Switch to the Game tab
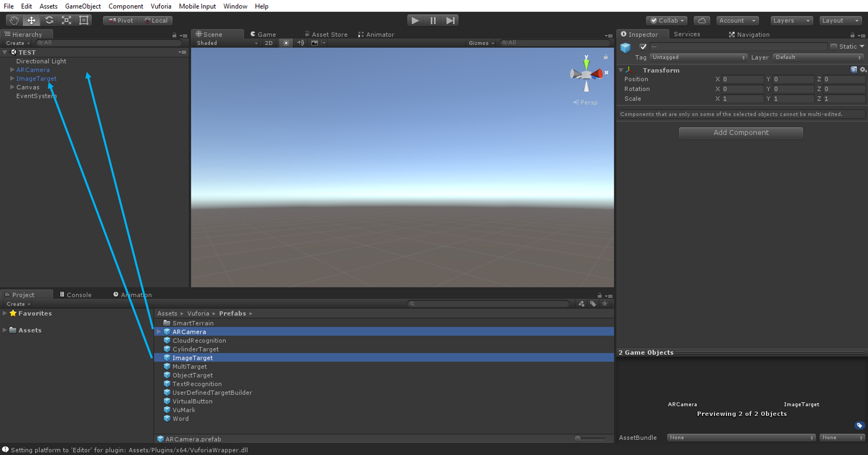The height and width of the screenshot is (455, 868). 263,34
